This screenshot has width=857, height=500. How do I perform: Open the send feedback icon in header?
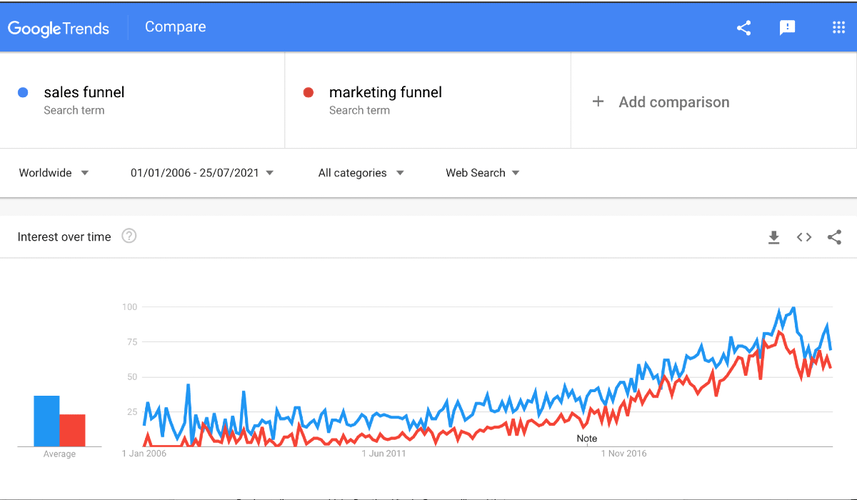[x=787, y=28]
